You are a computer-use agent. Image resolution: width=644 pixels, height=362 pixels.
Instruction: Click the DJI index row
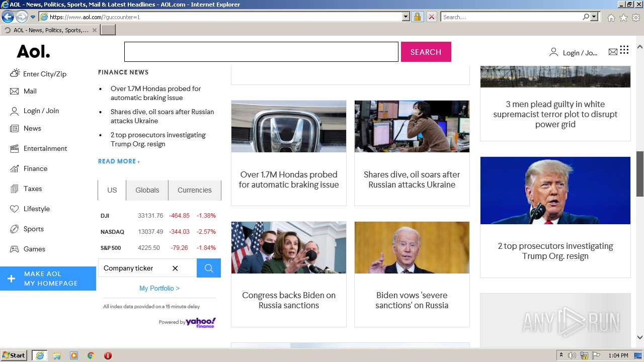[x=159, y=216]
